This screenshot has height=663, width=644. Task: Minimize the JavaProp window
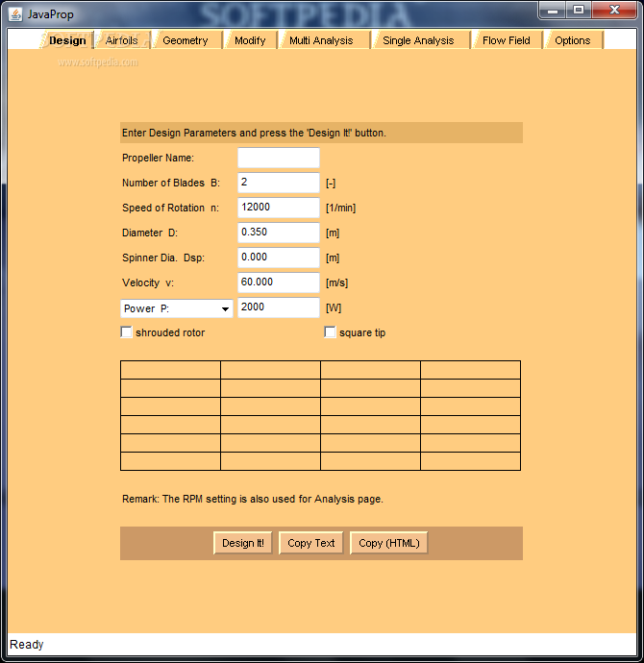tap(553, 11)
